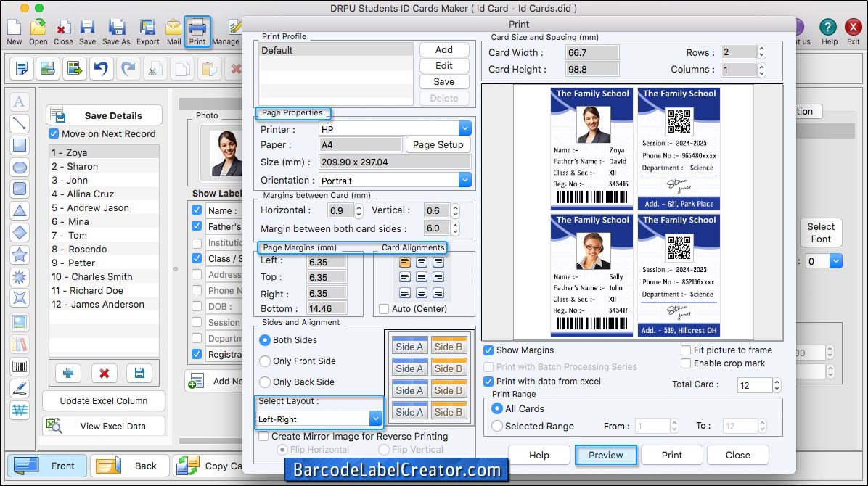Enable Fit picture to frame
This screenshot has height=486, width=868.
pyautogui.click(x=685, y=350)
